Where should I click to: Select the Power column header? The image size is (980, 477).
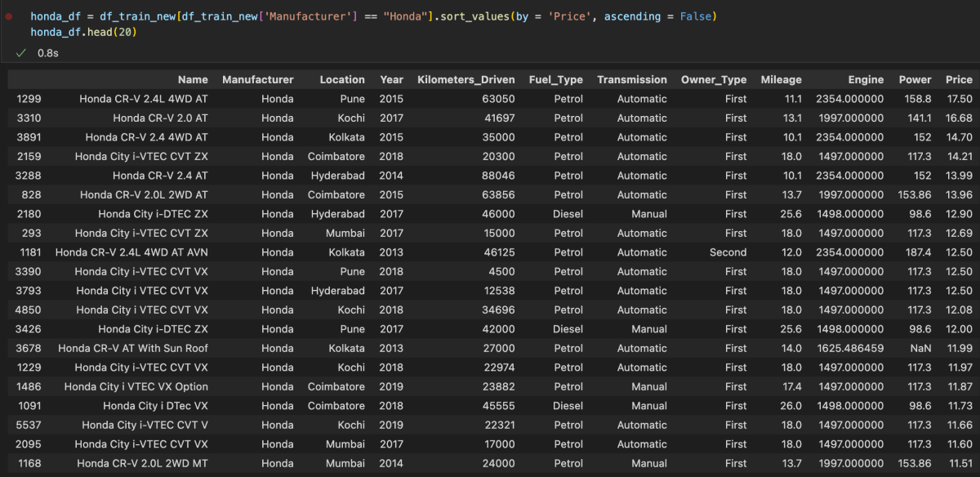(915, 79)
